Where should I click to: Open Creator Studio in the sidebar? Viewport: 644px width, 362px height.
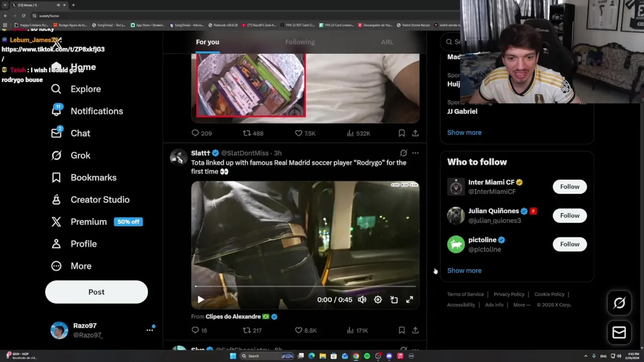click(x=90, y=200)
